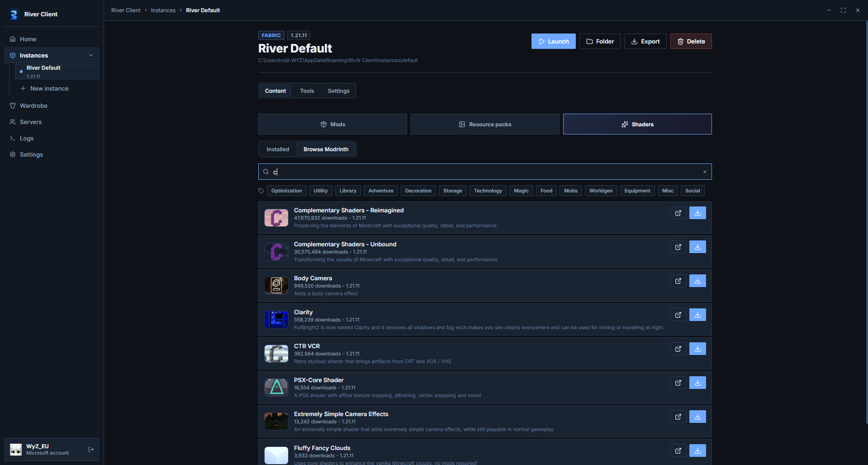868x465 pixels.
Task: Open the Logs section
Action: (52, 138)
